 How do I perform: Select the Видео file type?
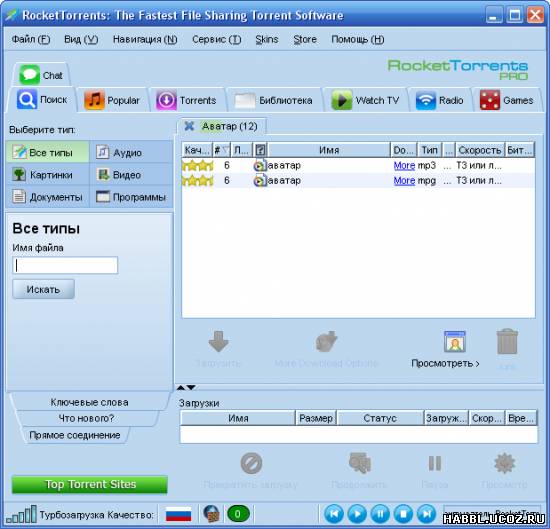pyautogui.click(x=131, y=174)
